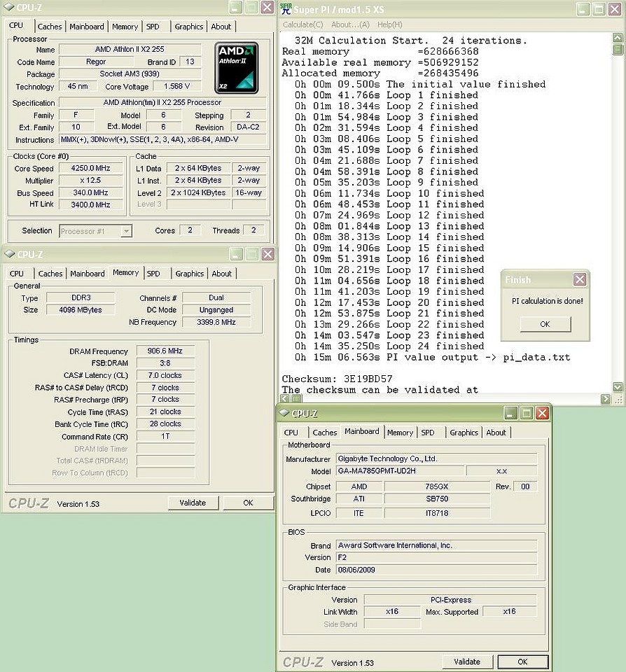Screen dimensions: 626x672
Task: Minimize the CPU-Z Memory window
Action: point(236,254)
